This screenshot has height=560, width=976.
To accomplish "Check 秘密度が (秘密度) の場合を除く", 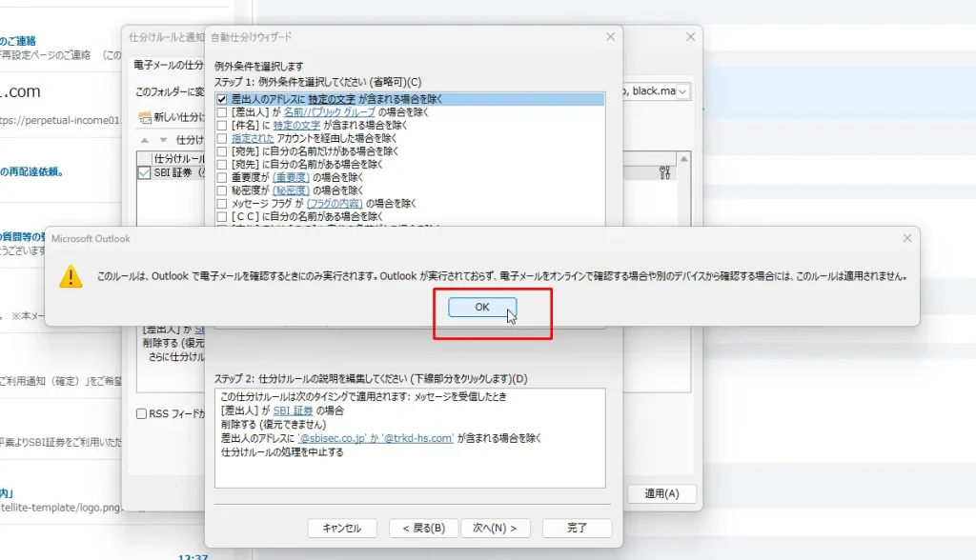I will coord(221,190).
